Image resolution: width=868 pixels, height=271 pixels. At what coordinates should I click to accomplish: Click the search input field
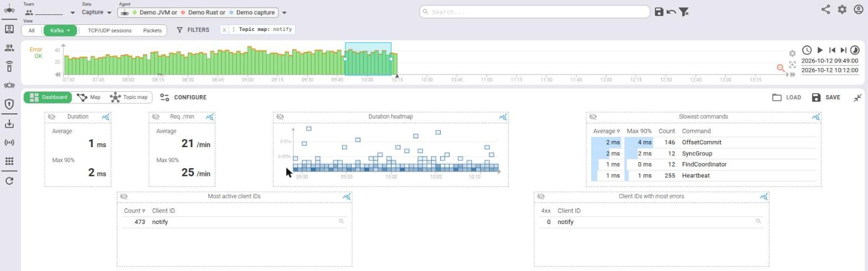534,12
